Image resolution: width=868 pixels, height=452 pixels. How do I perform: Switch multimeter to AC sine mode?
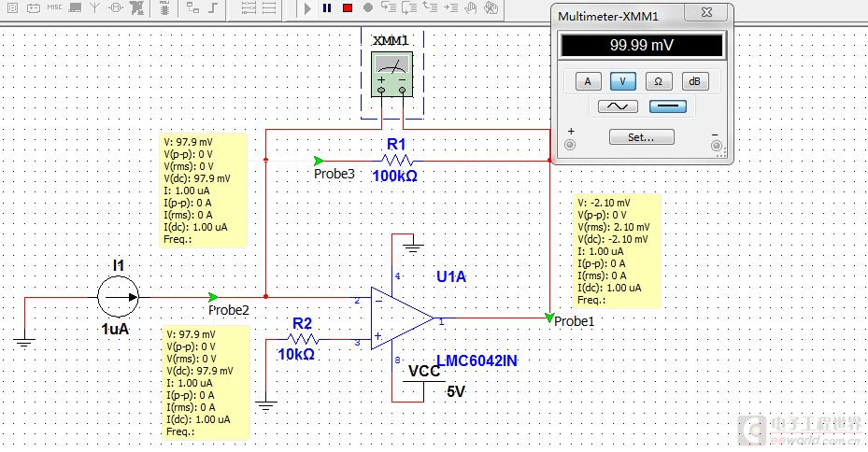[618, 106]
